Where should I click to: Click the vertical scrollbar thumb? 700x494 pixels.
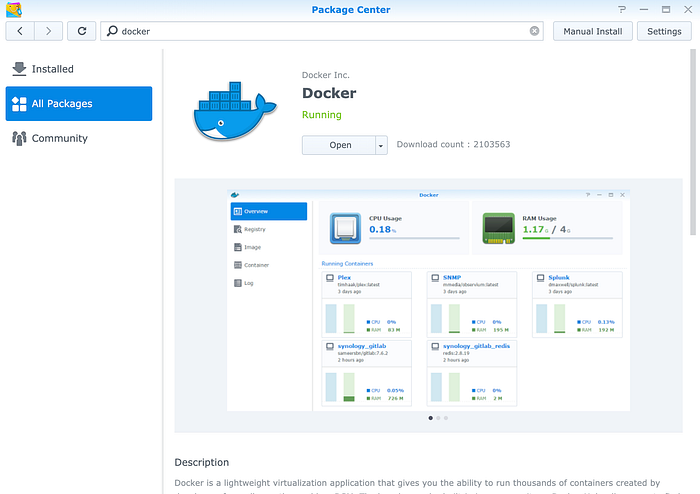(693, 142)
